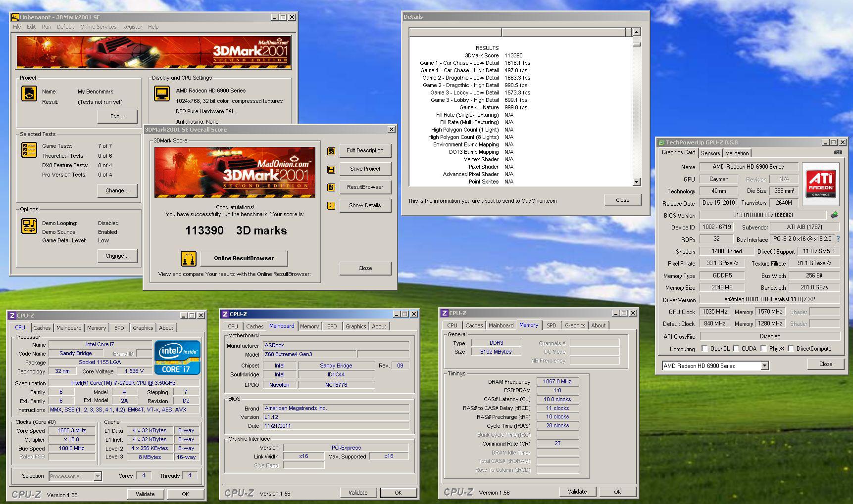
Task: Open the Run menu in 3DMark2001
Action: 46,27
